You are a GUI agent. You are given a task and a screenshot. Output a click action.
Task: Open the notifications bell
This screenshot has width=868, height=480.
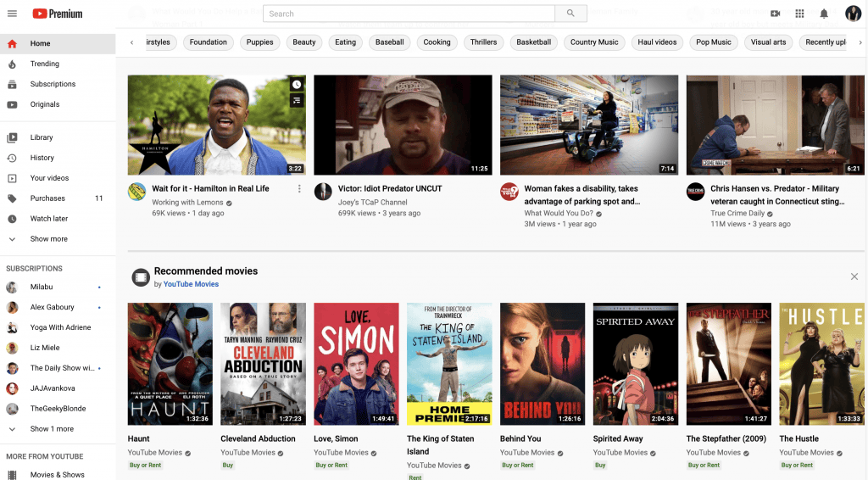824,14
